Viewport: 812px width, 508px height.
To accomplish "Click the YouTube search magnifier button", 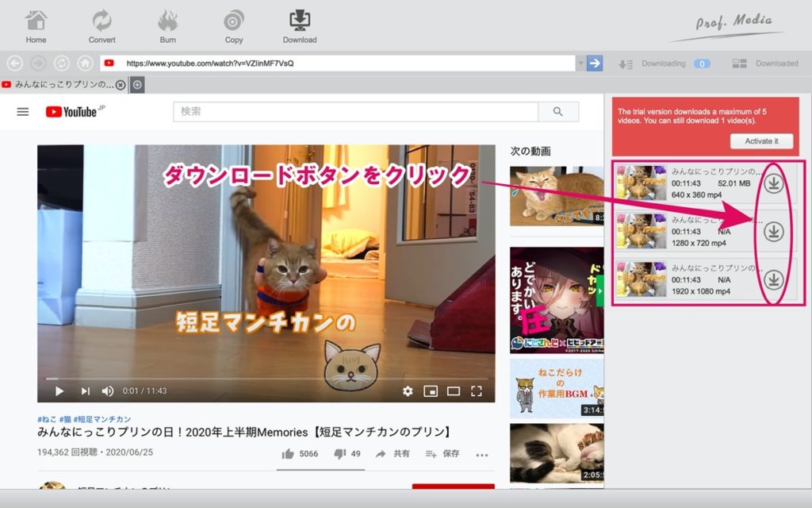I will click(x=558, y=111).
